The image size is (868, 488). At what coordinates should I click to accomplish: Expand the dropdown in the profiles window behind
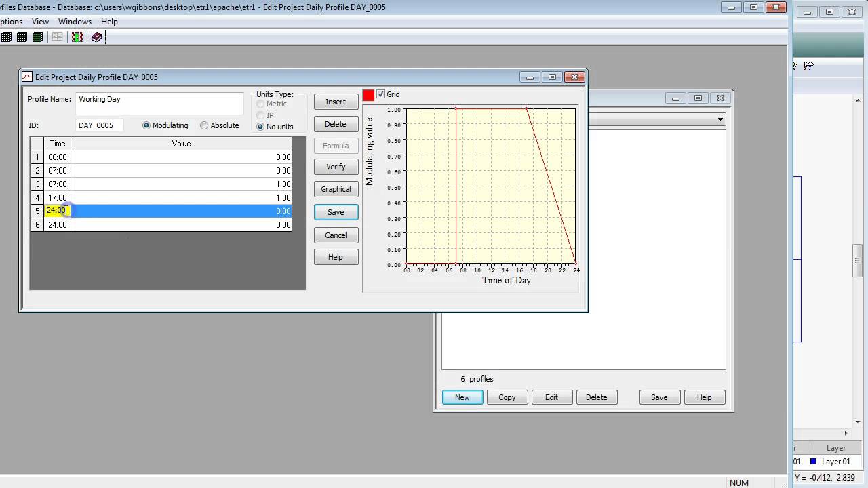(720, 119)
